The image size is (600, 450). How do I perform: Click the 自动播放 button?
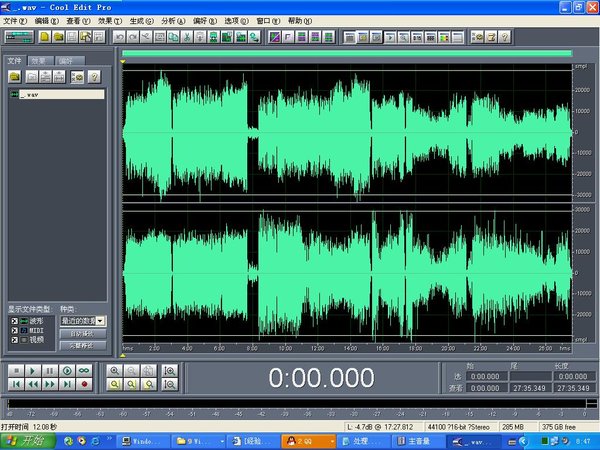click(x=82, y=333)
